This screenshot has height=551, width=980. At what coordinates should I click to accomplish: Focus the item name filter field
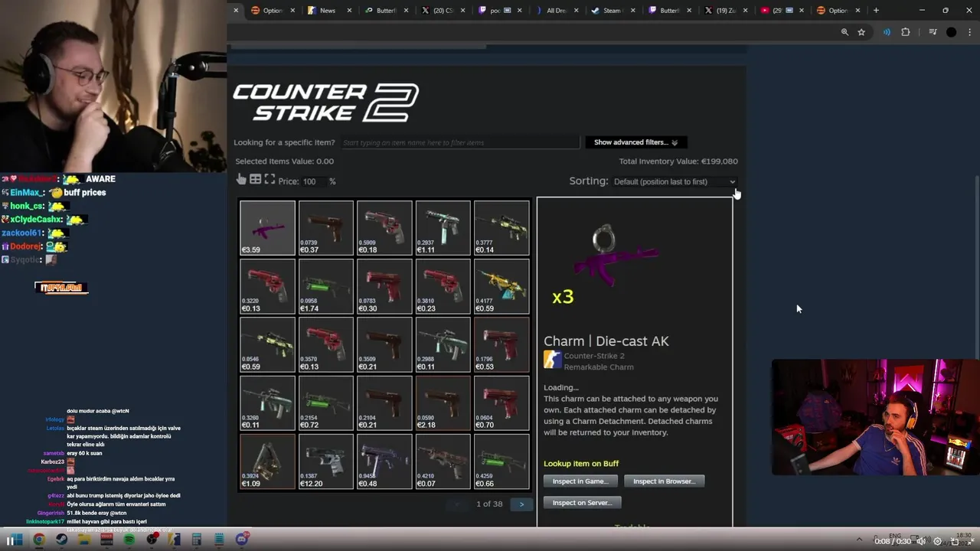point(460,142)
